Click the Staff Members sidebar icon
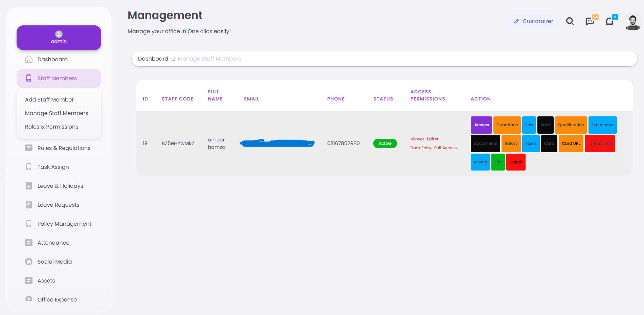 29,78
